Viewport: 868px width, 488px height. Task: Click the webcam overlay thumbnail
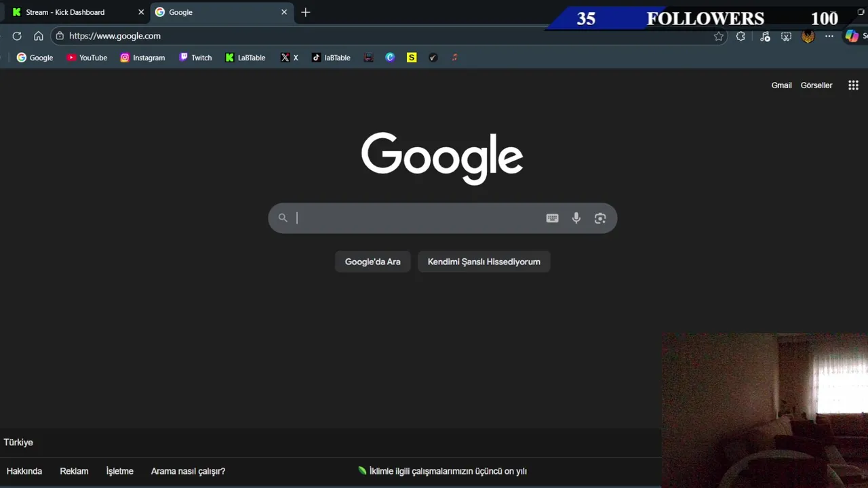coord(765,409)
